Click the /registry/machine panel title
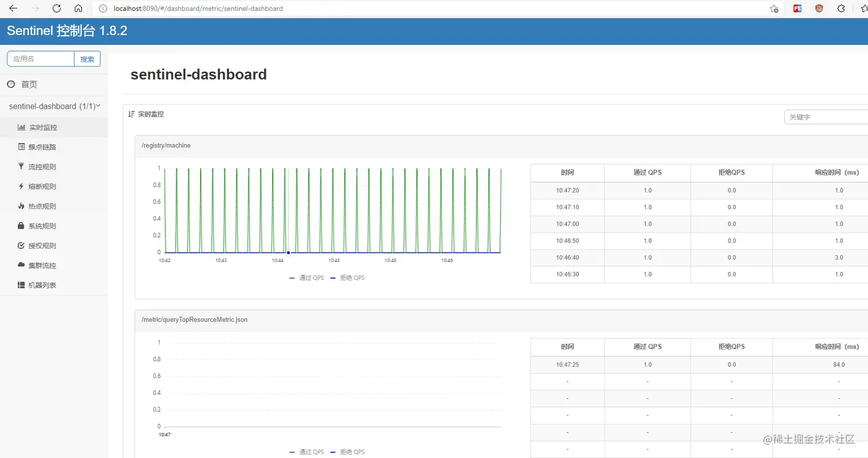 tap(166, 145)
